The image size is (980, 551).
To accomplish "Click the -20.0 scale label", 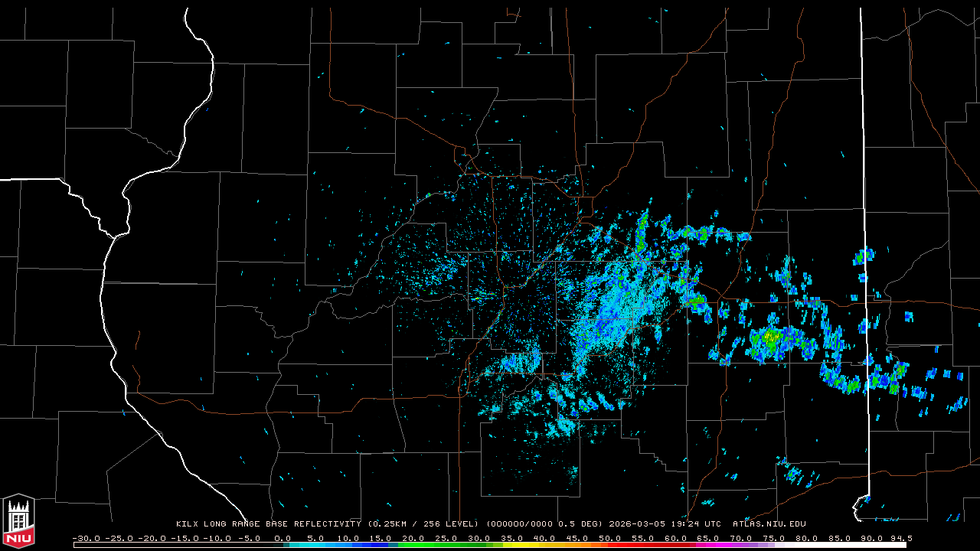I will pyautogui.click(x=152, y=539).
